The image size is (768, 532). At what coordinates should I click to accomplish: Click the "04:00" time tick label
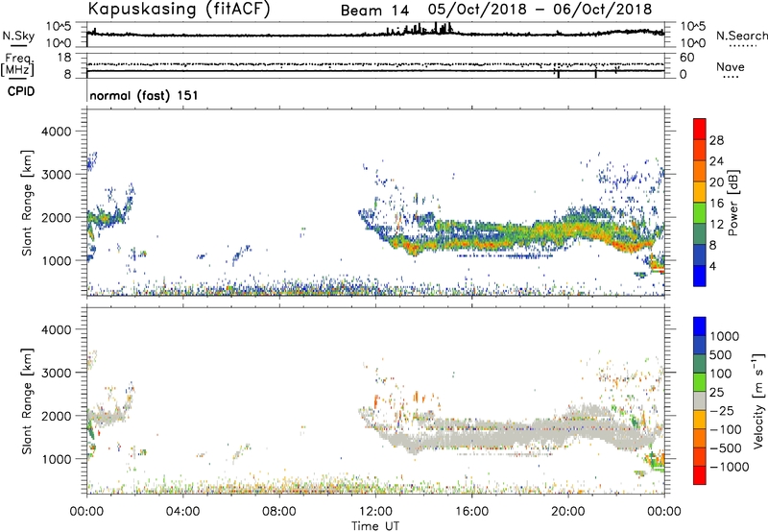coord(182,512)
